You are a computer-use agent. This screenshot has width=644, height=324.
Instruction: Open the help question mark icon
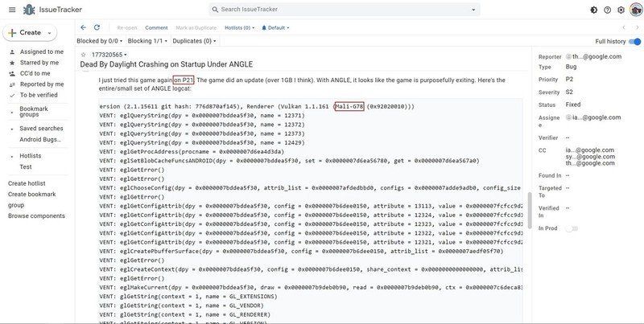pos(607,10)
